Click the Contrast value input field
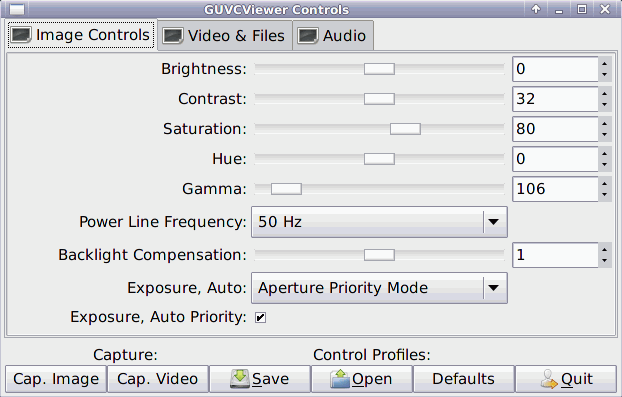Viewport: 622px width, 397px height. point(555,99)
